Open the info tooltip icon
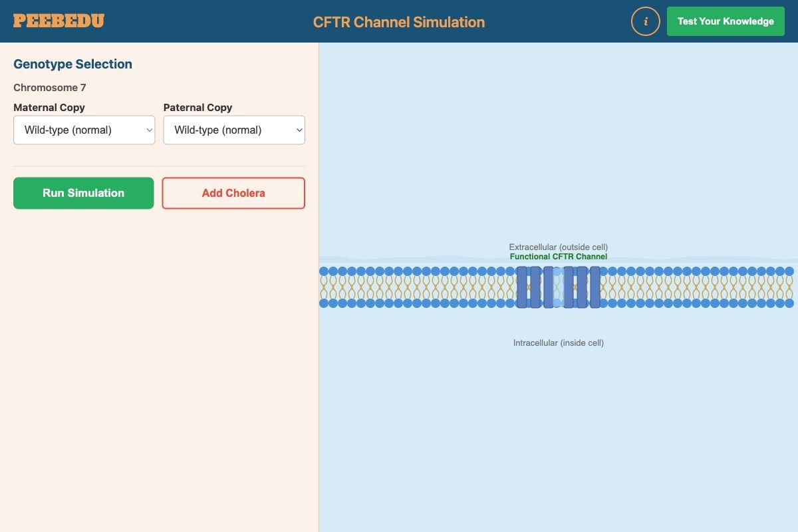798x532 pixels. 645,21
